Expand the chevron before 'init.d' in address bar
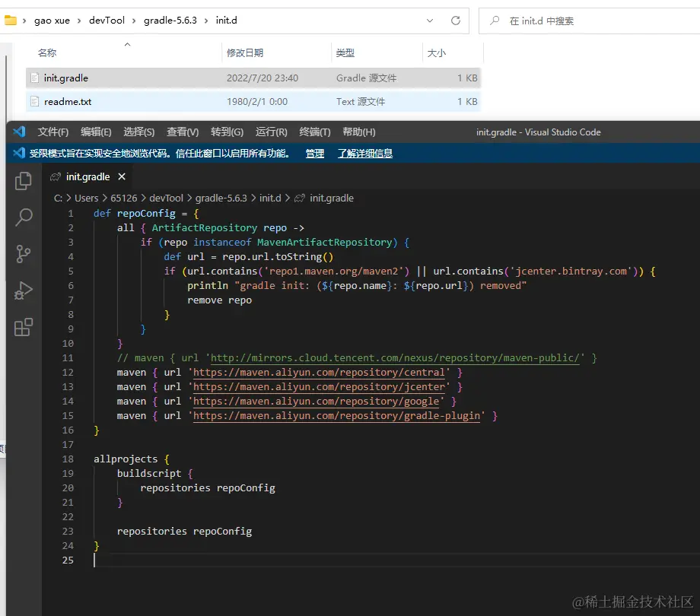The height and width of the screenshot is (616, 700). click(x=205, y=21)
